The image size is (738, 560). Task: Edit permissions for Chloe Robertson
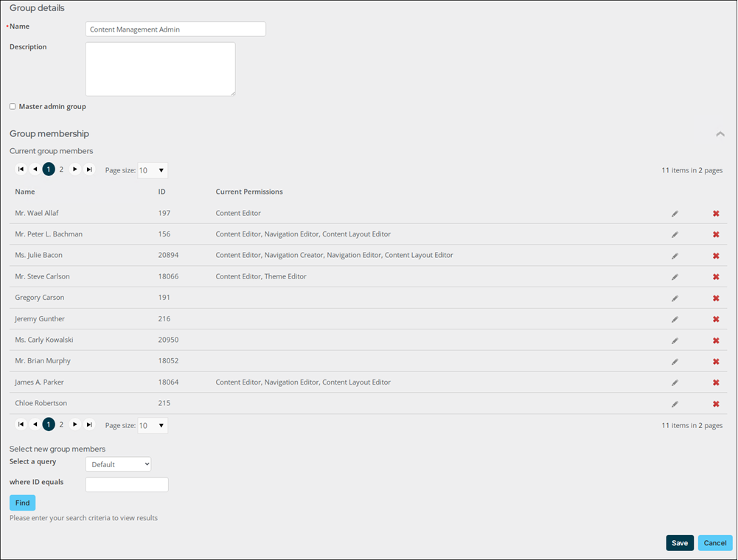[675, 404]
